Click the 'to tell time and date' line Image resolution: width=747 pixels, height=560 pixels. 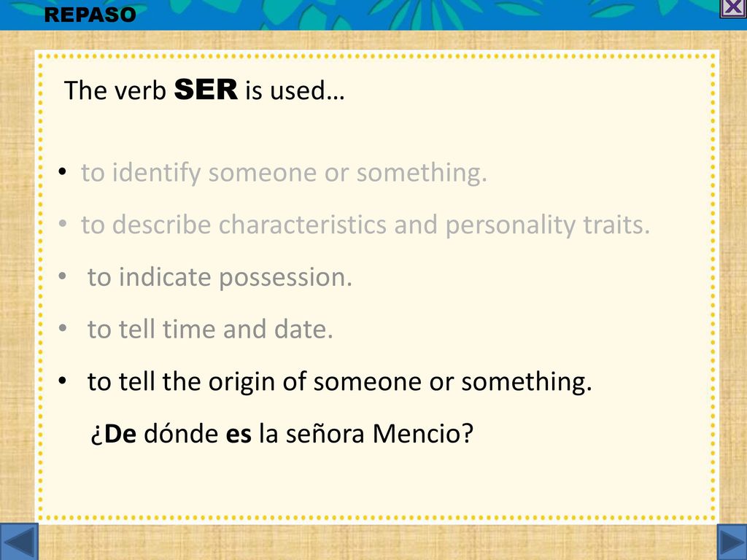tap(210, 329)
